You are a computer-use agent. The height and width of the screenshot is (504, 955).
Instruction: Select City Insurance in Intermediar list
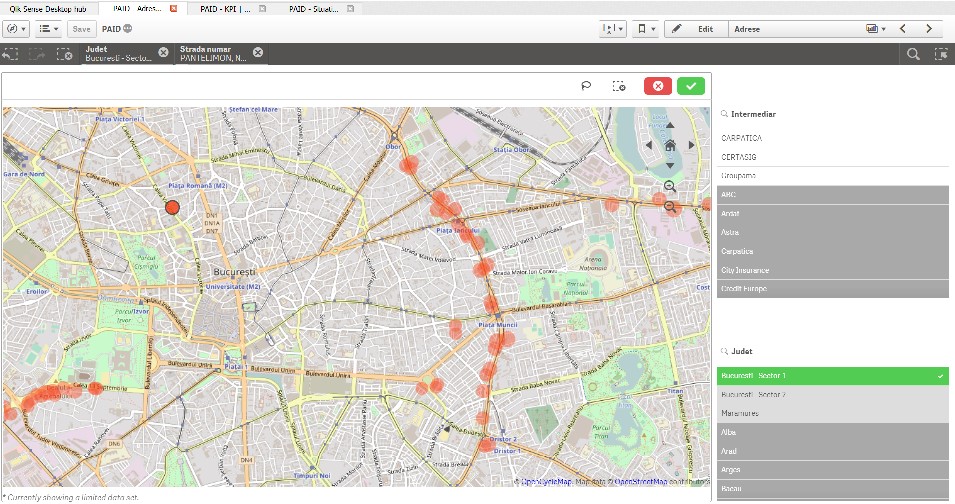pyautogui.click(x=833, y=270)
